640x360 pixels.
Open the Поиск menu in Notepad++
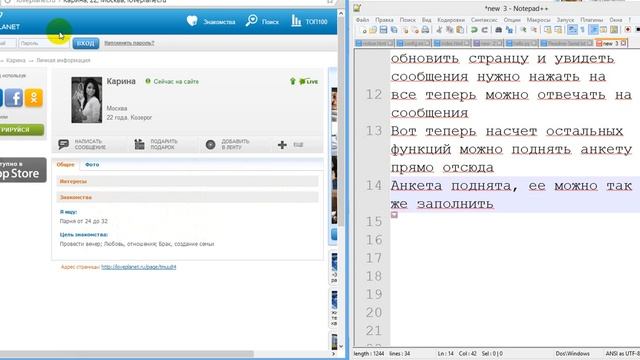click(407, 20)
